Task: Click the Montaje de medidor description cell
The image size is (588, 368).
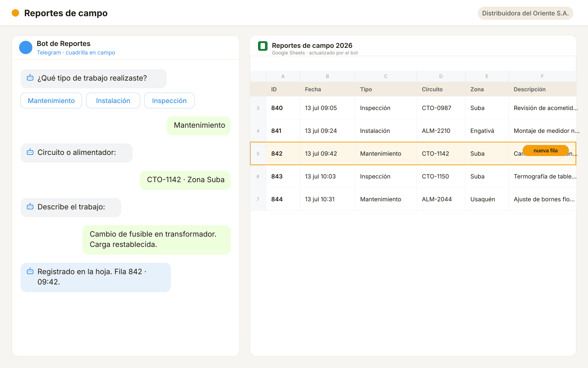Action: tap(542, 131)
